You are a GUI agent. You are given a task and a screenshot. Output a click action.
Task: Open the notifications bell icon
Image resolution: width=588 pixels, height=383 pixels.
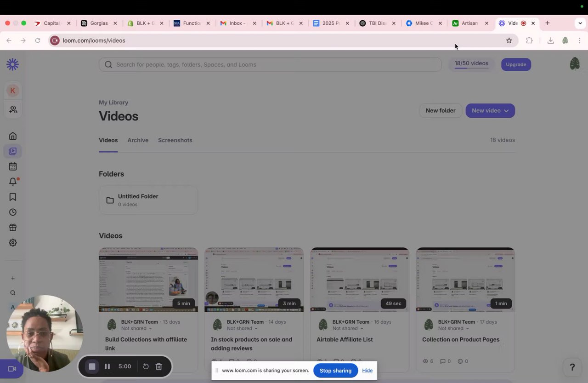(13, 182)
